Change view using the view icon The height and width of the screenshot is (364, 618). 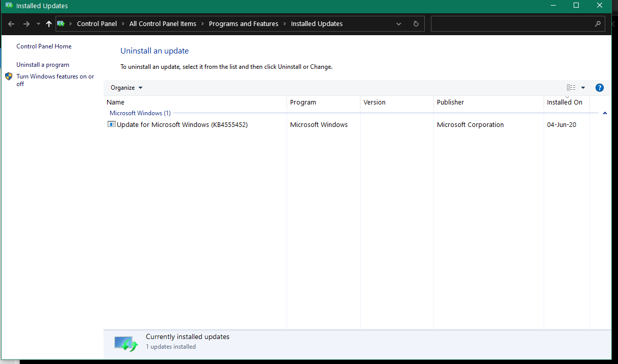coord(571,88)
